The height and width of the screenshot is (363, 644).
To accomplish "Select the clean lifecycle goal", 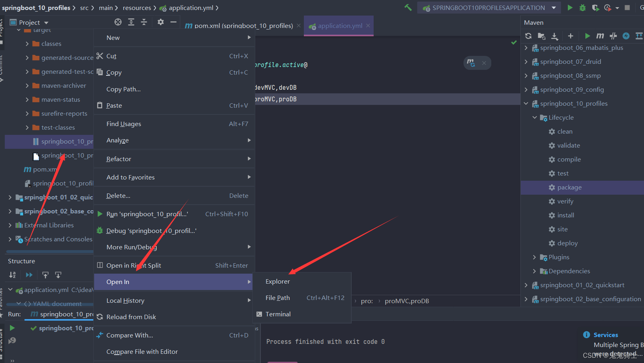I will (x=565, y=131).
